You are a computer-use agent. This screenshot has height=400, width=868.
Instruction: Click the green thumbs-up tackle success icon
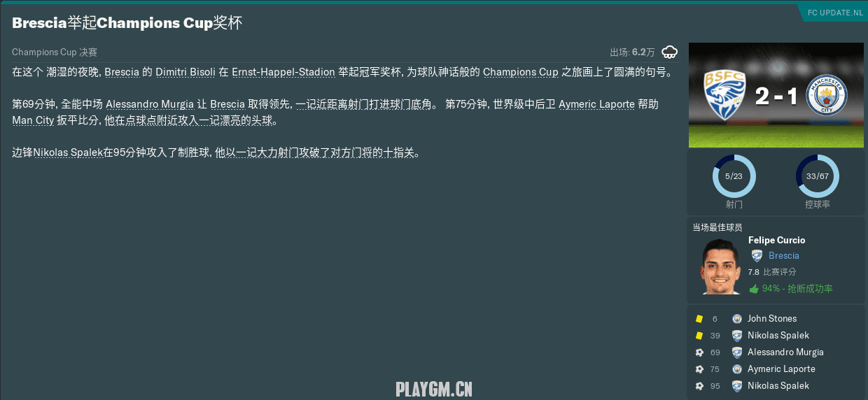(x=754, y=289)
